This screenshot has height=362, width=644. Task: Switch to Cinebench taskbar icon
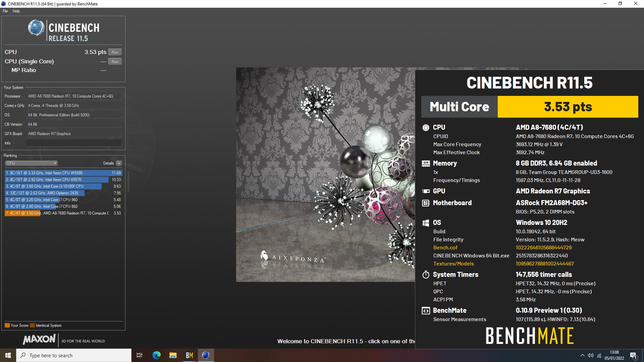click(206, 355)
